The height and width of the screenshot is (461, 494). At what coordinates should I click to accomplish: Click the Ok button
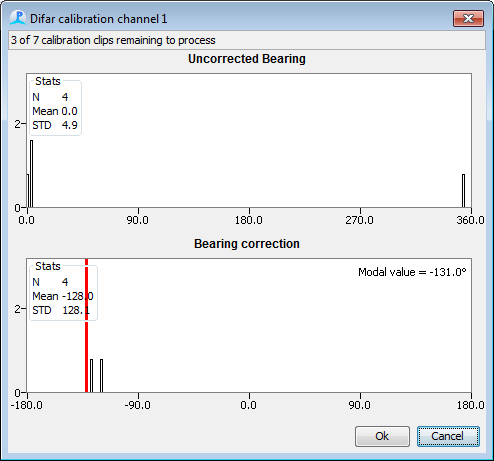(x=382, y=436)
